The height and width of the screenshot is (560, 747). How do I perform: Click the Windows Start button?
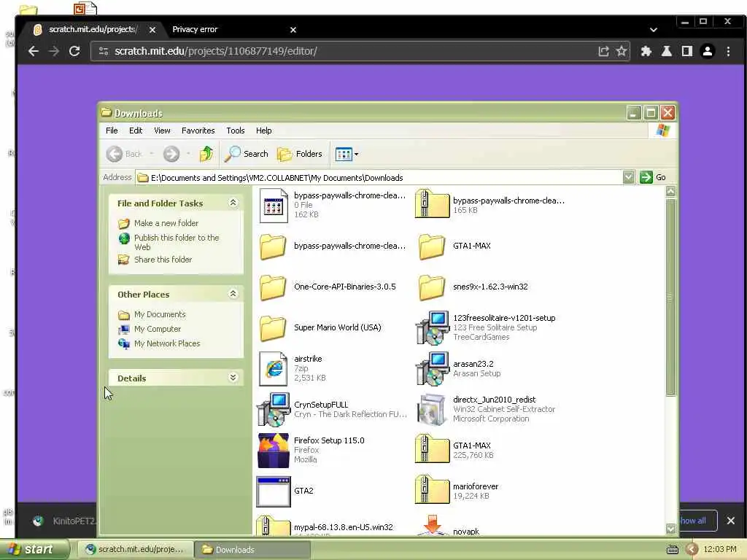[34, 550]
